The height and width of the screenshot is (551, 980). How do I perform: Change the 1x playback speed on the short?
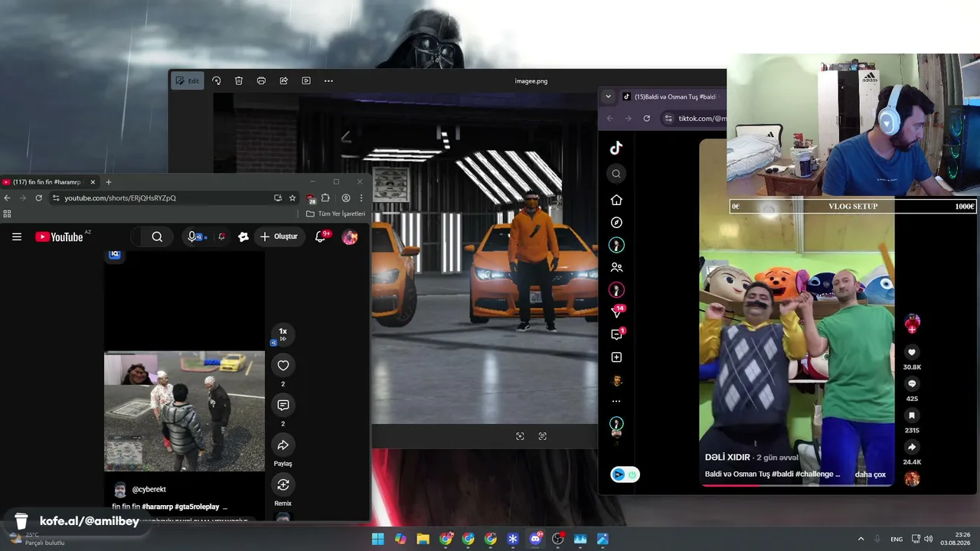click(283, 334)
